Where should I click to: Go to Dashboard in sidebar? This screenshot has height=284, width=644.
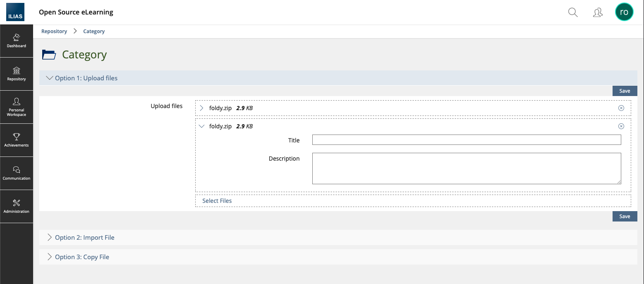tap(17, 41)
